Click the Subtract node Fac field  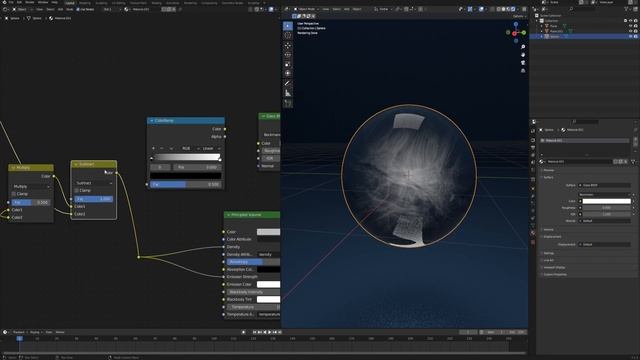pos(93,199)
